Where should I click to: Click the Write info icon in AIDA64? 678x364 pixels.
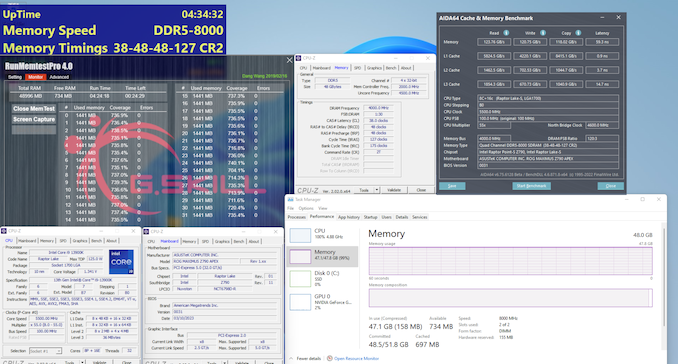543,33
